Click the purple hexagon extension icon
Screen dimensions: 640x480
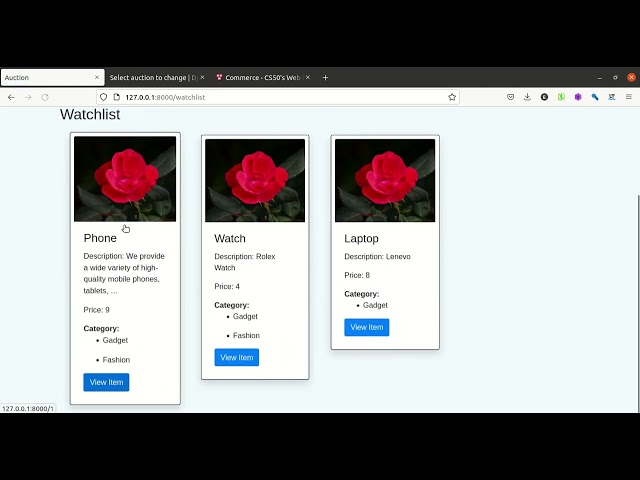578,97
